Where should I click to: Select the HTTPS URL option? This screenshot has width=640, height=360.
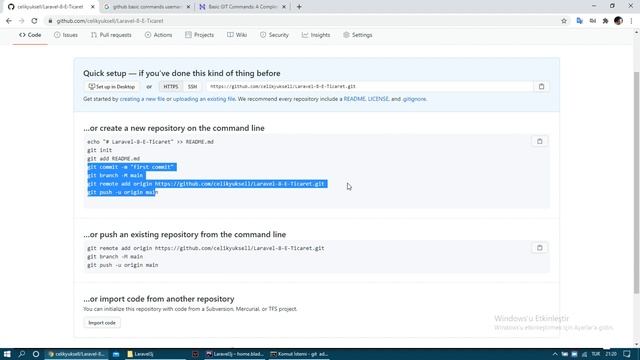tap(171, 87)
